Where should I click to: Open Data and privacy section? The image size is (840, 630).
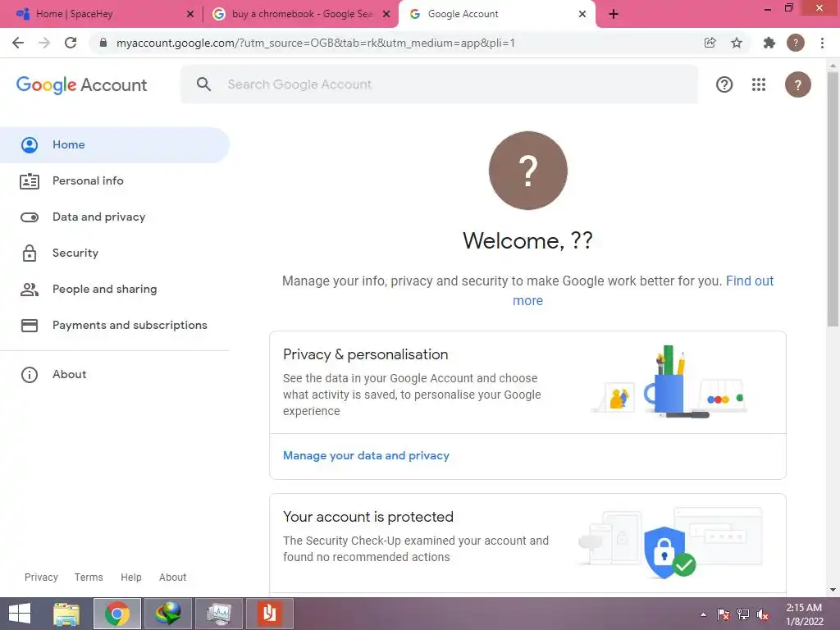[x=115, y=217]
